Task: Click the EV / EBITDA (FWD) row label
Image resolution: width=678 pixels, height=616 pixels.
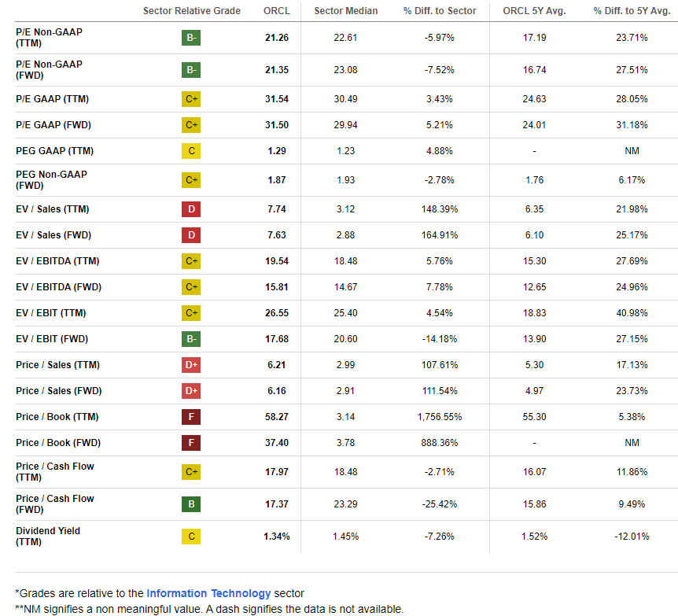Action: (x=58, y=287)
